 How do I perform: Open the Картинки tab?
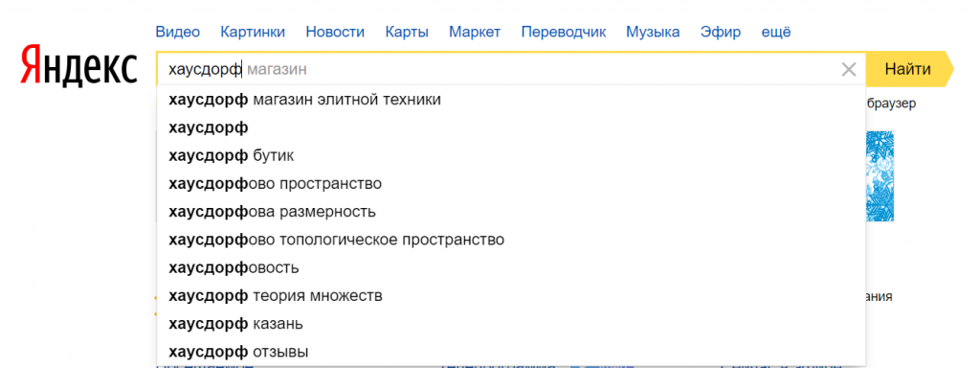click(253, 32)
